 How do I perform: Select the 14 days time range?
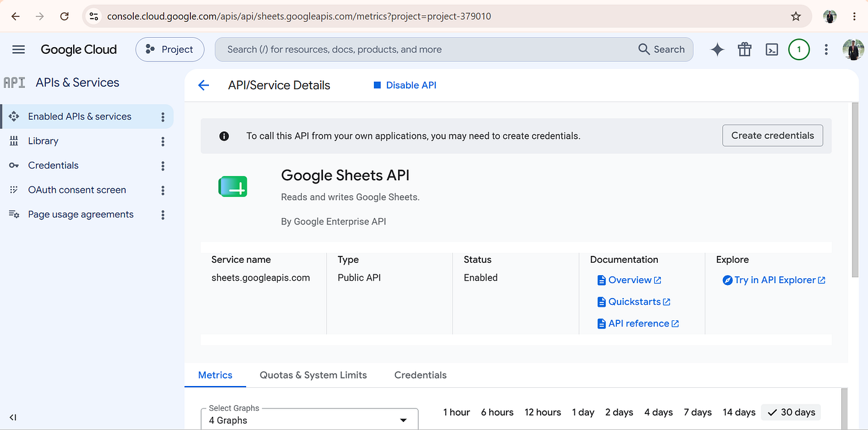click(739, 412)
